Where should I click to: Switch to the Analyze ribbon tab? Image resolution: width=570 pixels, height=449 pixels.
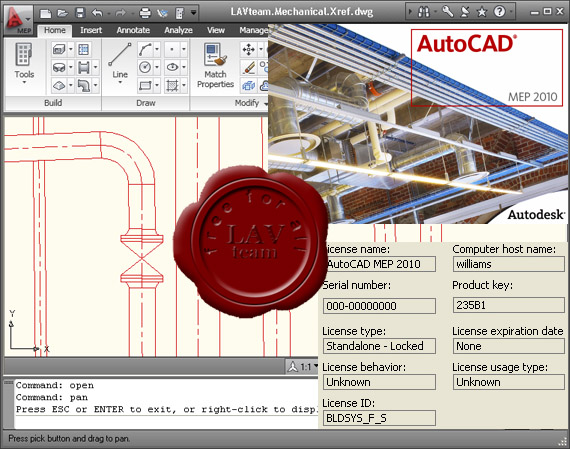178,30
